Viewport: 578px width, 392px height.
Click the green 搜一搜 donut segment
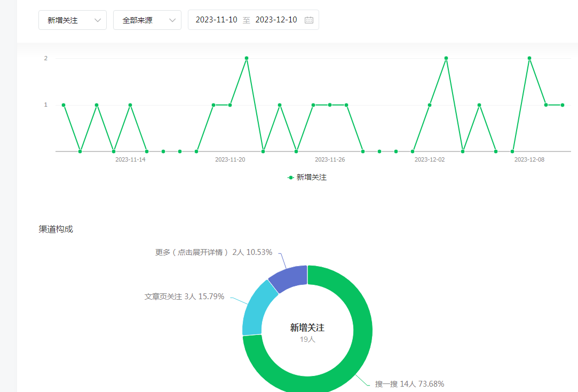click(362, 332)
